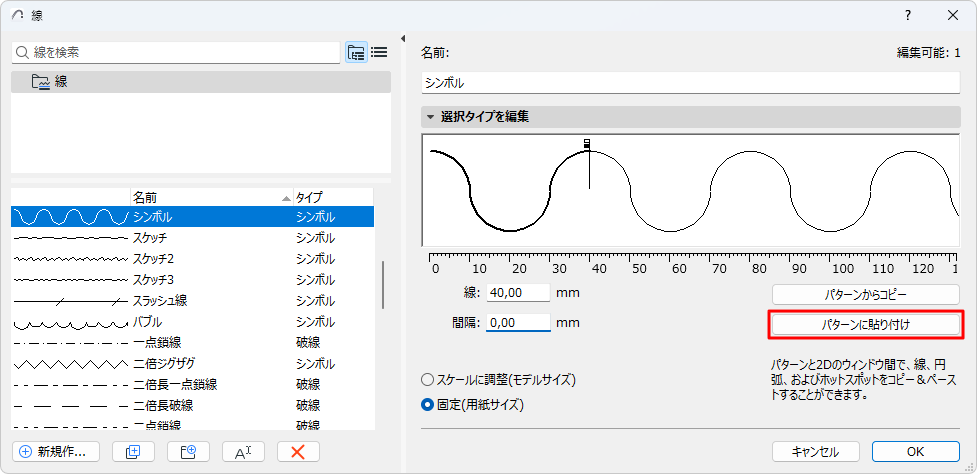Switch to flat list view icon
This screenshot has height=474, width=977.
pyautogui.click(x=379, y=52)
